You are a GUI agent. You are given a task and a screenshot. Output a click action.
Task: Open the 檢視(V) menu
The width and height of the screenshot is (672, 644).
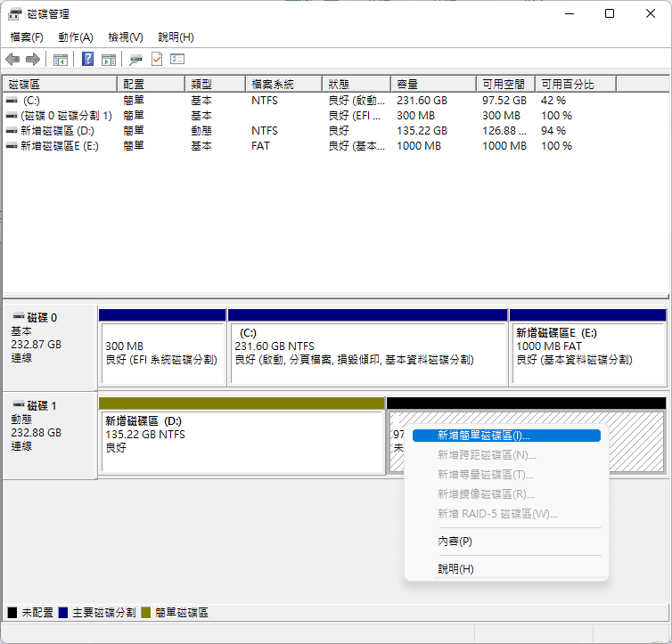[x=126, y=37]
